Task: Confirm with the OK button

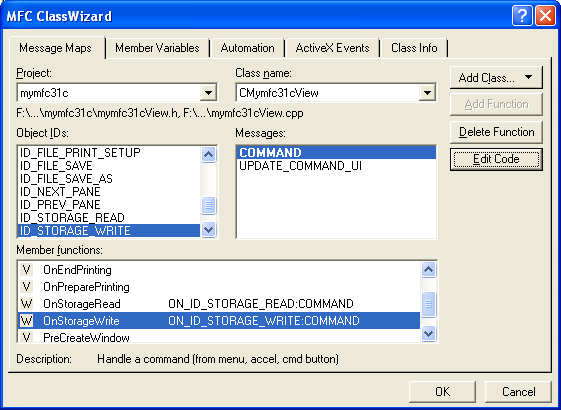Action: pos(442,391)
